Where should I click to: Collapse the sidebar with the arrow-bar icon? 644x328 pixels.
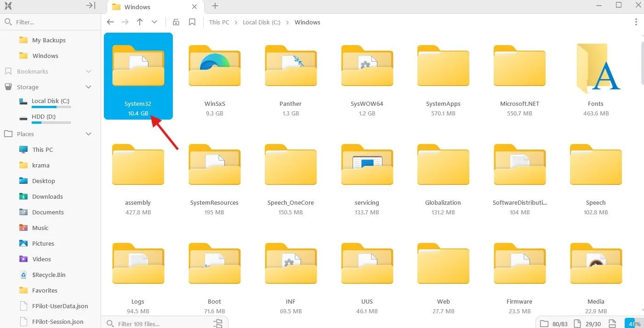pyautogui.click(x=91, y=6)
